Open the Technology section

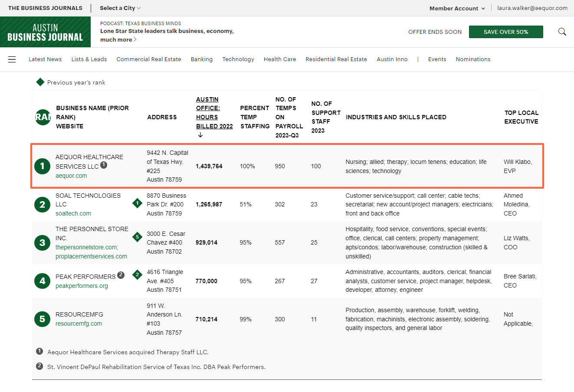238,59
